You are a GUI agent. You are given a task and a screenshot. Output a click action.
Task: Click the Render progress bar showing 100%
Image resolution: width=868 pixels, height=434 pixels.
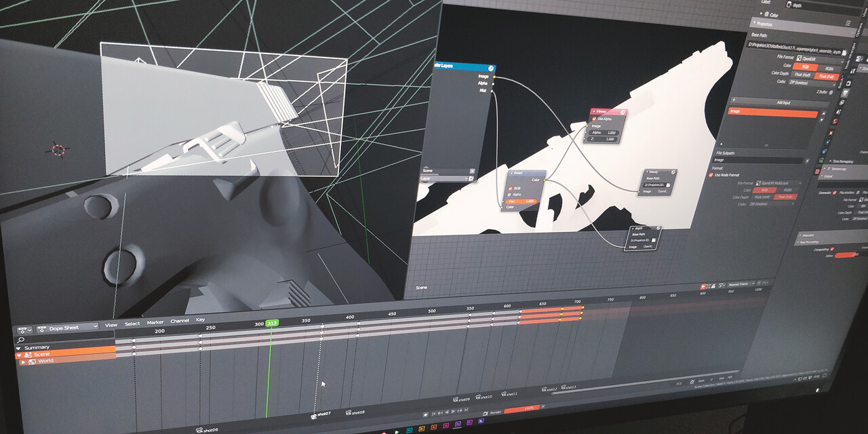(x=521, y=408)
